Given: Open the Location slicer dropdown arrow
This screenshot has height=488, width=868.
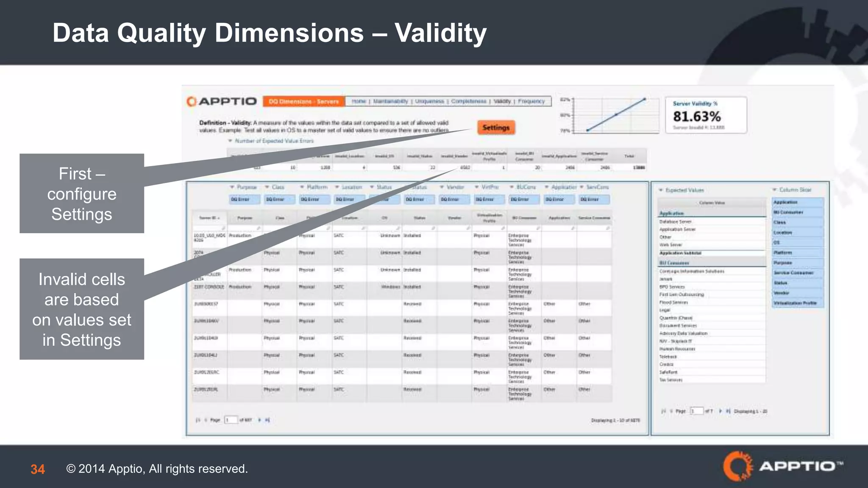Looking at the screenshot, I should pos(337,187).
